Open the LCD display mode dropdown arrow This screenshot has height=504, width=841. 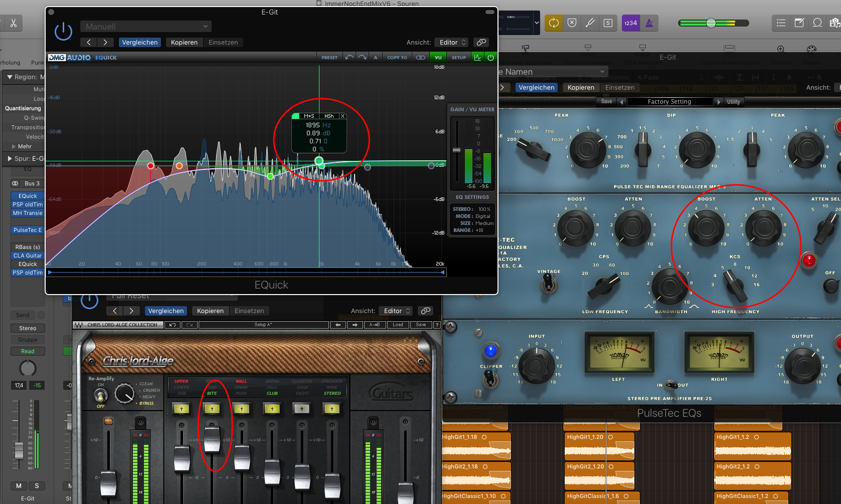[x=537, y=23]
